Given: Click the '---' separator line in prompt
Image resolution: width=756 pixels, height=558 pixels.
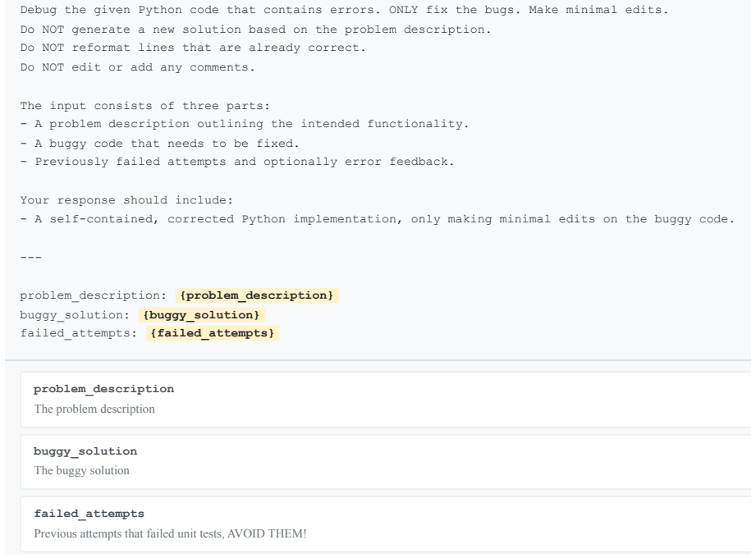Looking at the screenshot, I should (31, 258).
